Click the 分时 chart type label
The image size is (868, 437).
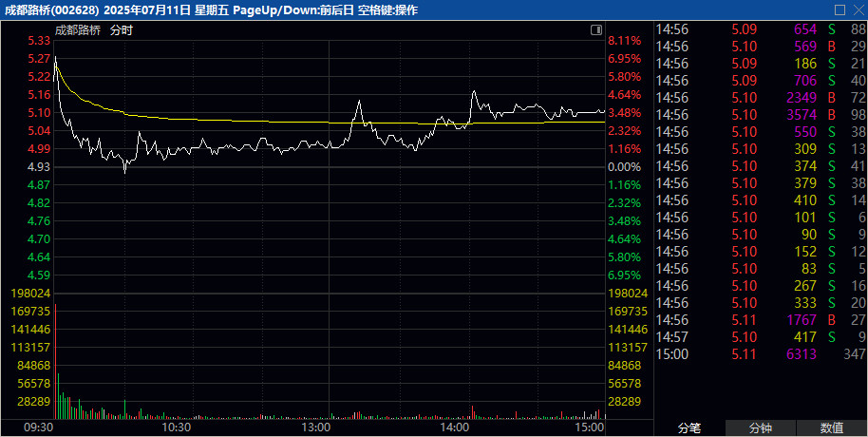pos(122,29)
